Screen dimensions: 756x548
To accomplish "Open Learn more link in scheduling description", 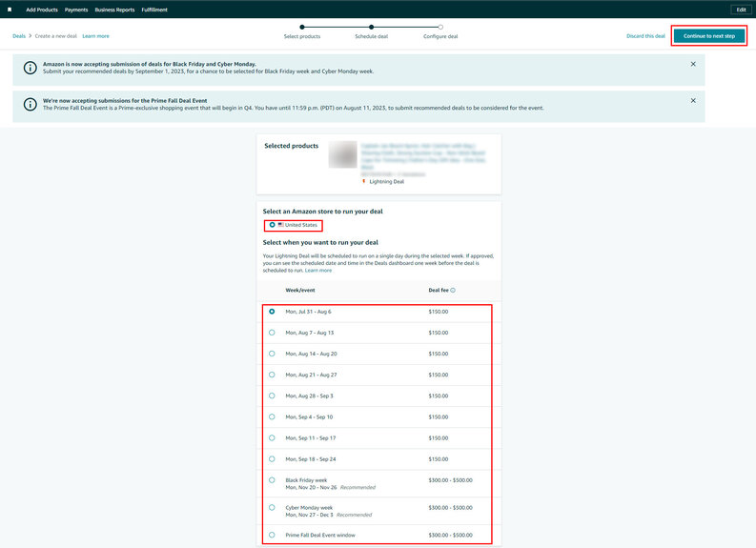I will pos(318,271).
